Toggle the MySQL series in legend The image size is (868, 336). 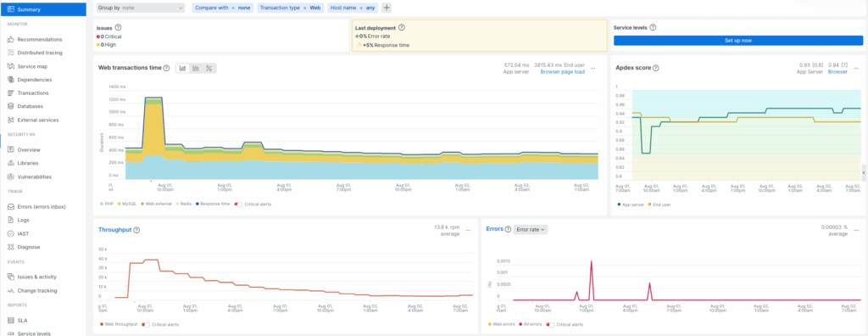click(127, 204)
